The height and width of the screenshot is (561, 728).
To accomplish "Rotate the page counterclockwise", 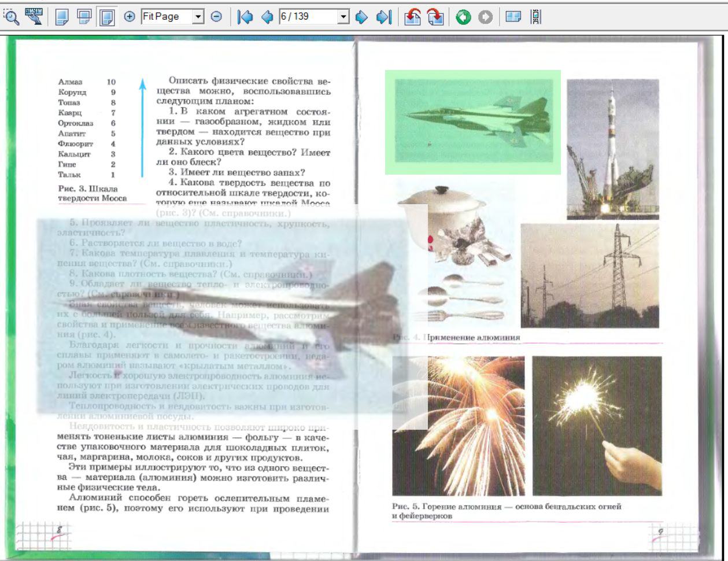I will click(413, 17).
